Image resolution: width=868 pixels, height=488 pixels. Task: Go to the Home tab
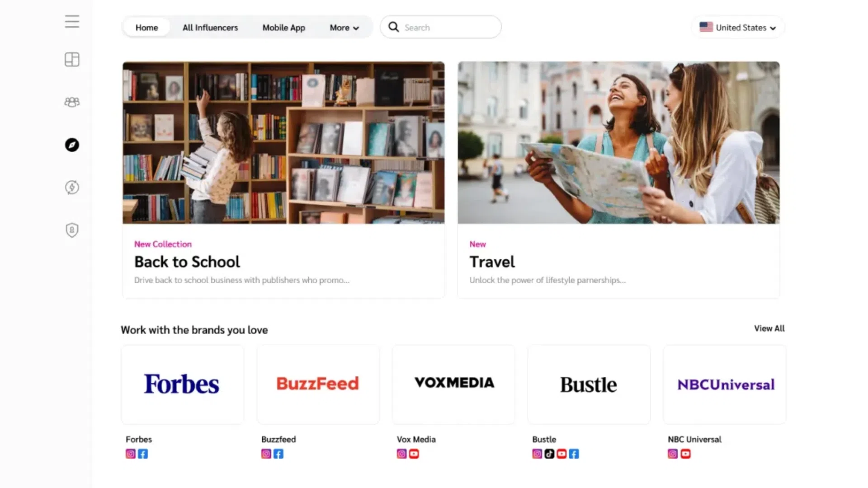[x=147, y=28]
